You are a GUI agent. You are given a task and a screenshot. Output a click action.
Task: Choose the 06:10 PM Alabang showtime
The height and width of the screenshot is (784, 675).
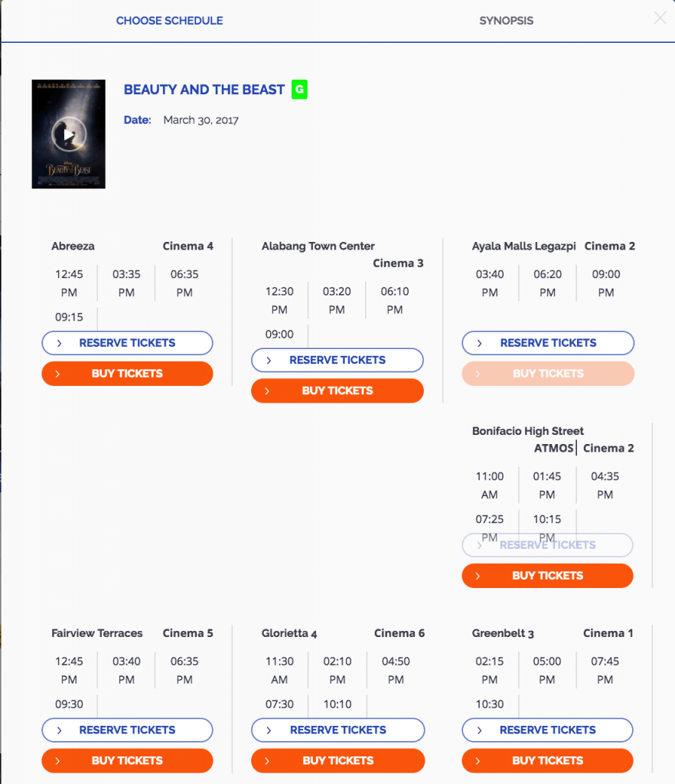click(x=395, y=300)
